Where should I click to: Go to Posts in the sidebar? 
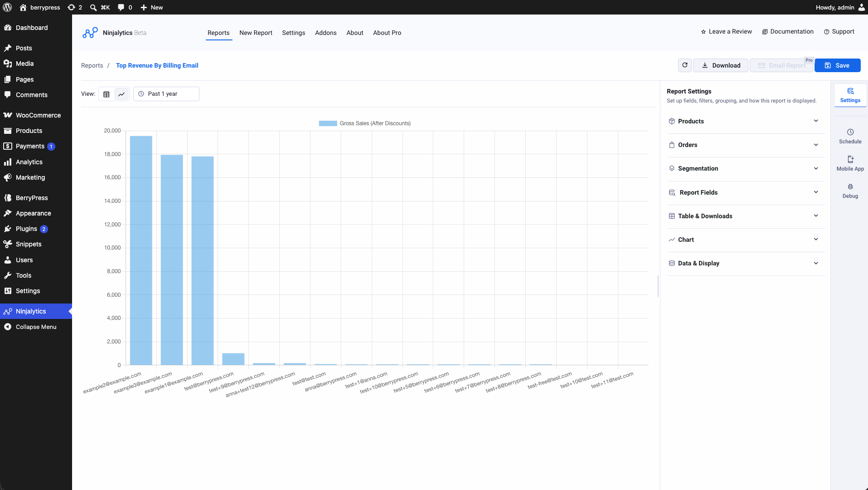click(36, 48)
